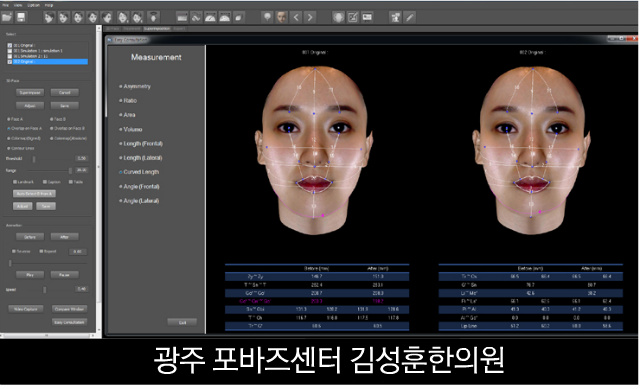This screenshot has width=640, height=389.
Task: Click the small cube icon after protractors
Action: coord(239,17)
